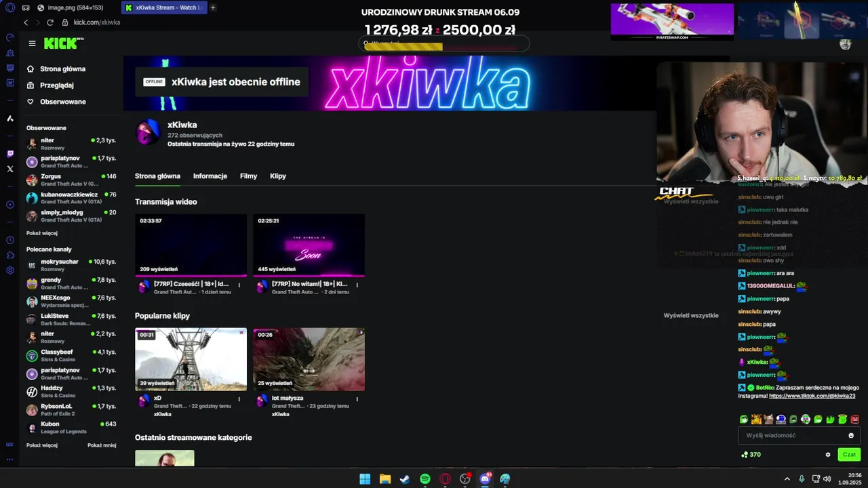Open the Zorgus followed channel

pyautogui.click(x=71, y=180)
